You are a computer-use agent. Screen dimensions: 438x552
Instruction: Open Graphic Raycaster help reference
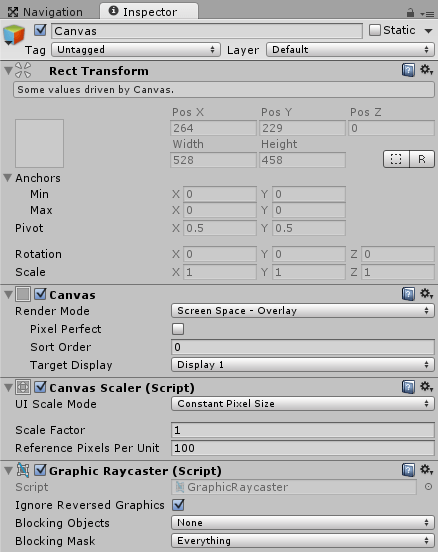click(x=408, y=470)
